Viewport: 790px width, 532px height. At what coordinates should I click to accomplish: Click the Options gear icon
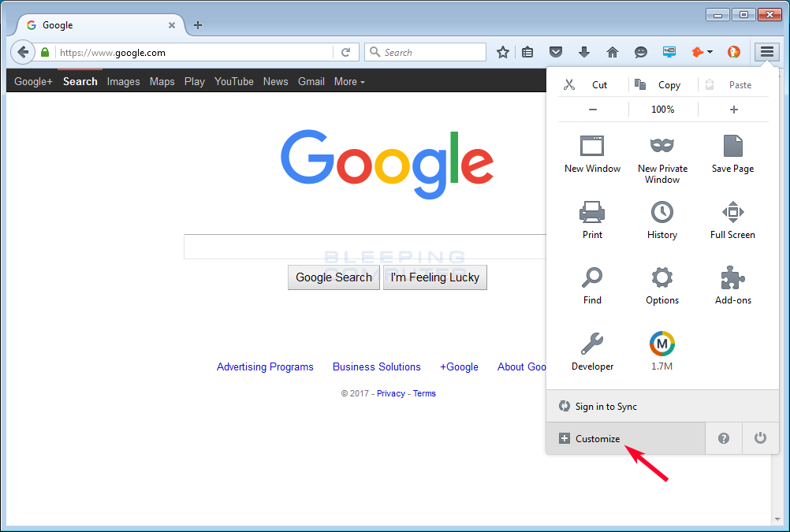(662, 277)
